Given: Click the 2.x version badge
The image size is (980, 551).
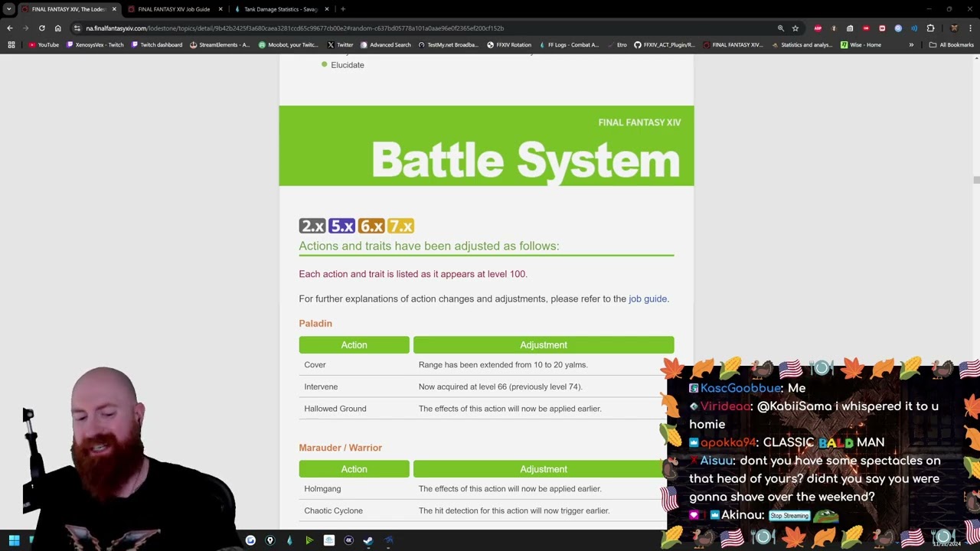Looking at the screenshot, I should (312, 226).
